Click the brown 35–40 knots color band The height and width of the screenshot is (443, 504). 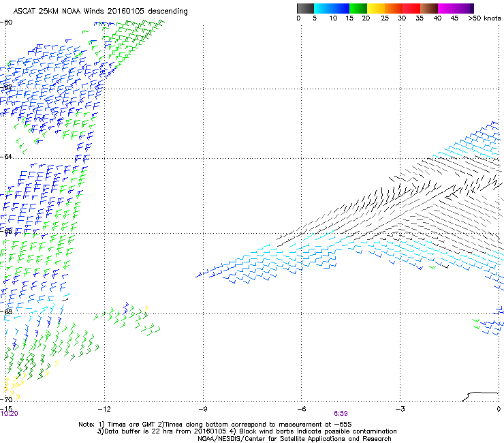tap(429, 8)
